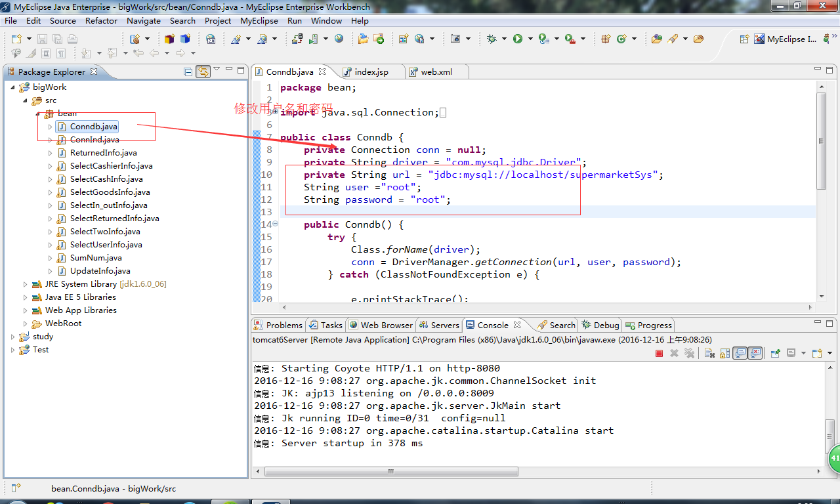Click the Run/Stop MyEclipse servers icon
The width and height of the screenshot is (840, 504).
click(x=313, y=39)
